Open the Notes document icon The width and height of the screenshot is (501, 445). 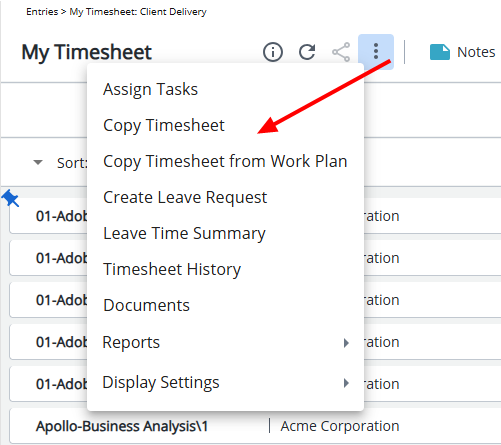tap(440, 52)
